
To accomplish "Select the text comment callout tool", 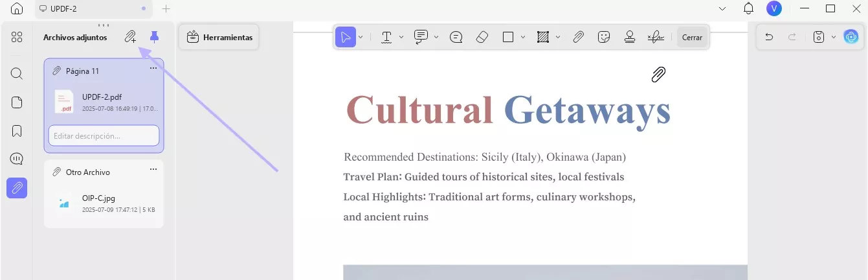I will pyautogui.click(x=421, y=37).
